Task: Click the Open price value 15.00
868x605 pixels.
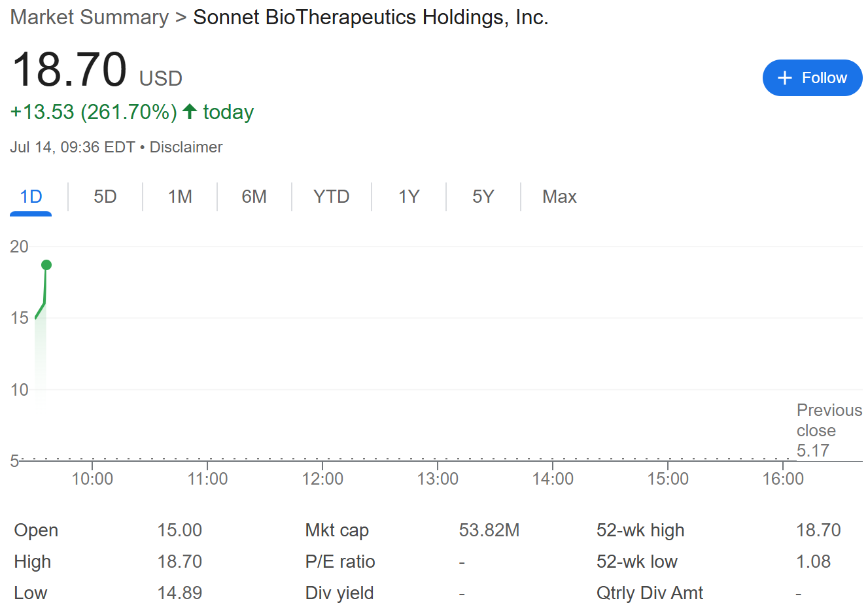Action: tap(179, 530)
